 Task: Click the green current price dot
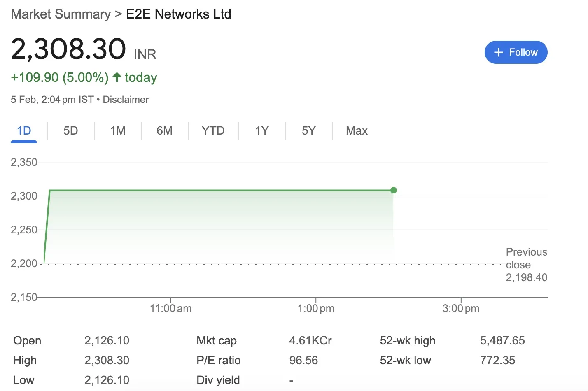click(393, 190)
